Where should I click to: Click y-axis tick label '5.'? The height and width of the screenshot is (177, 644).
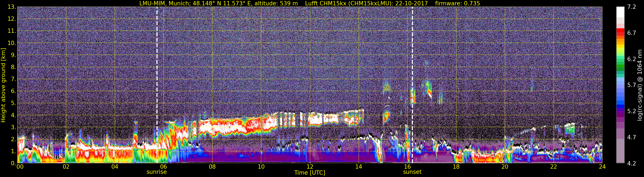(x=13, y=103)
